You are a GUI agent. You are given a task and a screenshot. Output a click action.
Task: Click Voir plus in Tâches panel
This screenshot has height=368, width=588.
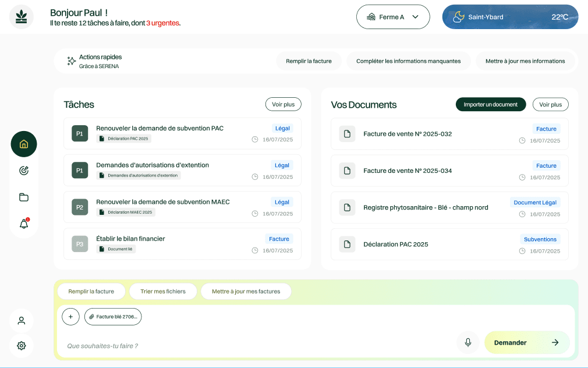[283, 104]
